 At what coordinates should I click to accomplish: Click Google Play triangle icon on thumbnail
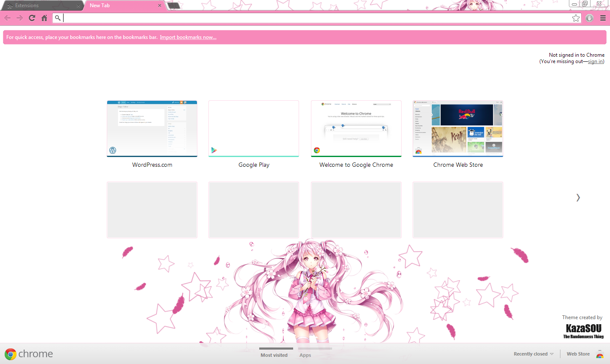[214, 150]
